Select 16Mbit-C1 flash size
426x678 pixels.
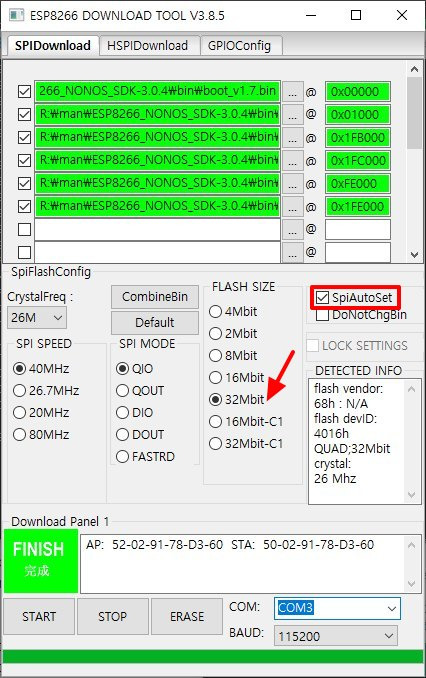(215, 421)
